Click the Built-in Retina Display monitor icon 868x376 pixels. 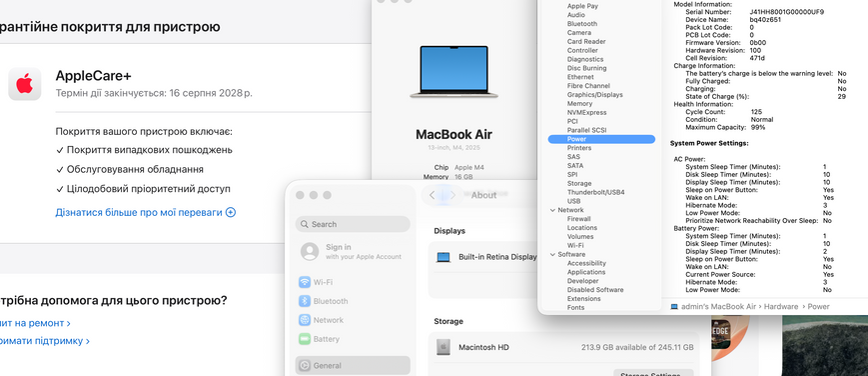click(443, 257)
